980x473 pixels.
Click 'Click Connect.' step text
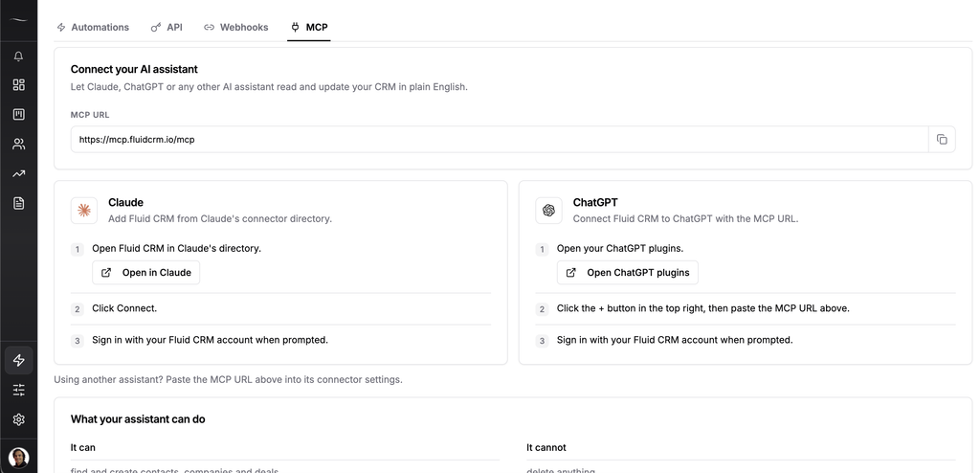tap(124, 308)
